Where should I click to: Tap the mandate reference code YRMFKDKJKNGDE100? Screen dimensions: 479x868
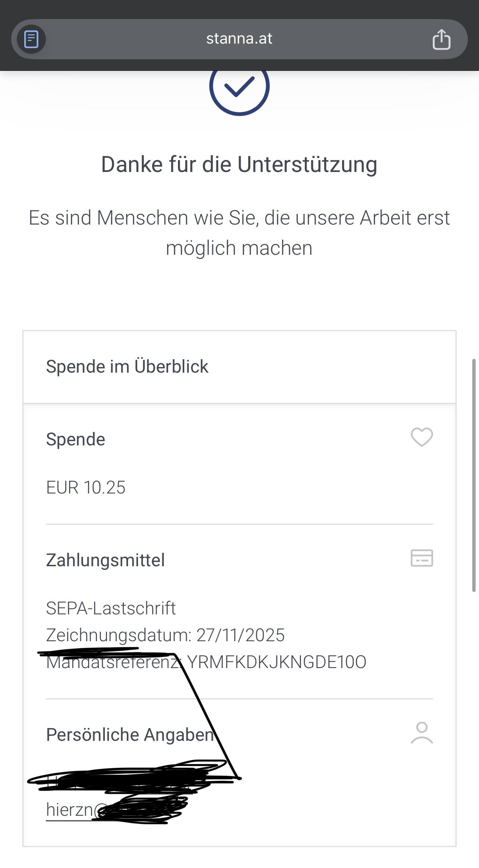coord(276,662)
